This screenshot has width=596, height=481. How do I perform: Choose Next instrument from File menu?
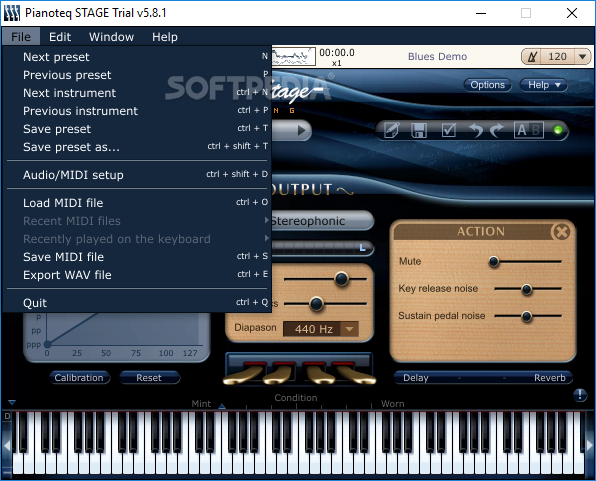[137, 93]
